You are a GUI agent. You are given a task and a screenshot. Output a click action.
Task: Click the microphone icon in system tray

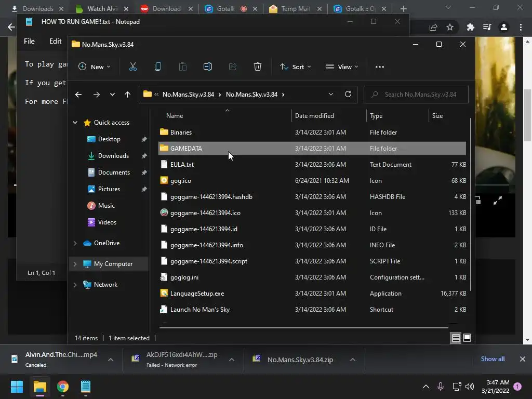click(x=441, y=387)
